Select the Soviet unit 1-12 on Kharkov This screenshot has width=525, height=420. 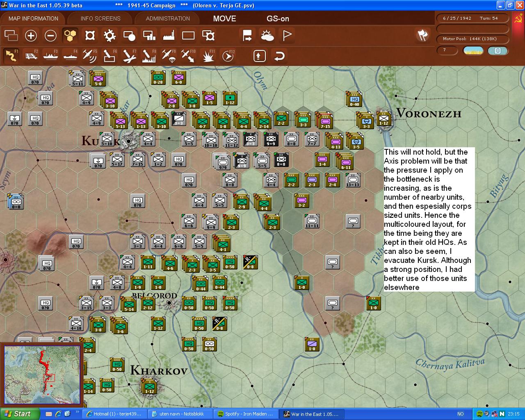point(149,386)
